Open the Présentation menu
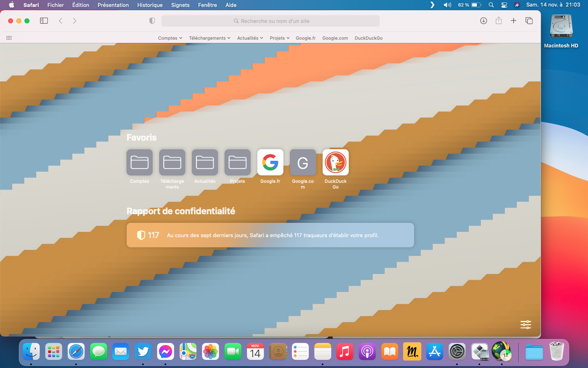The image size is (588, 368). 113,5
